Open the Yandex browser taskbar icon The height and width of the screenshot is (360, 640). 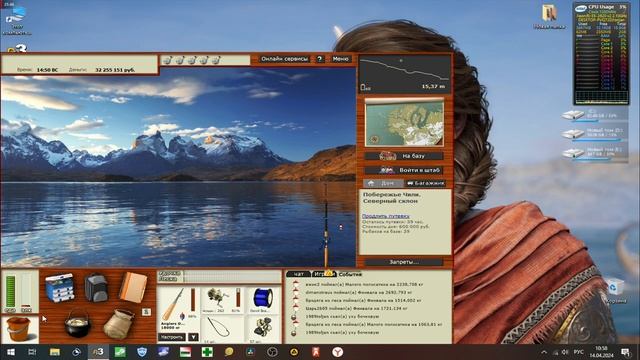click(x=337, y=352)
